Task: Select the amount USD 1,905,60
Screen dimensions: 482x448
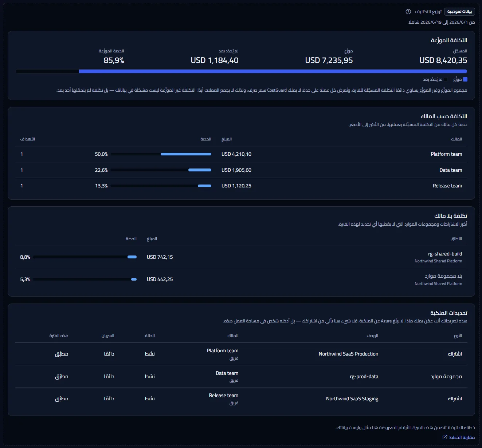Action: 236,170
